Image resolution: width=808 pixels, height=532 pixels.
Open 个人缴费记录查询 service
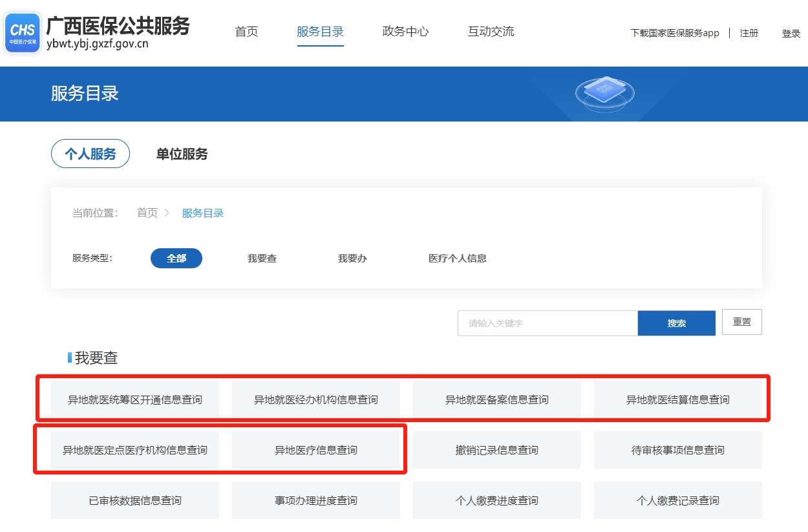pyautogui.click(x=677, y=500)
